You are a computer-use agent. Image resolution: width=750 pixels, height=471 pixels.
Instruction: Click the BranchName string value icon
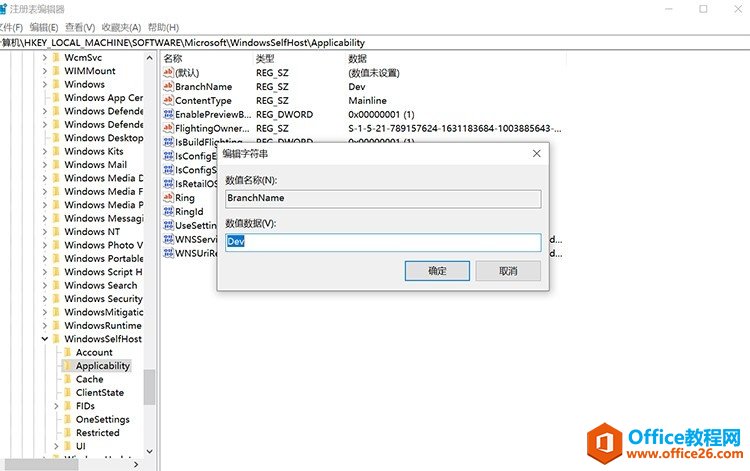pyautogui.click(x=168, y=87)
